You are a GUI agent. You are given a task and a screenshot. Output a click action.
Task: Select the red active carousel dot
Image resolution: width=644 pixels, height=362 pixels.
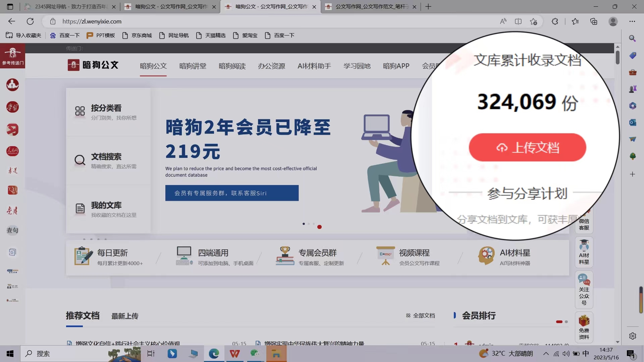319,227
